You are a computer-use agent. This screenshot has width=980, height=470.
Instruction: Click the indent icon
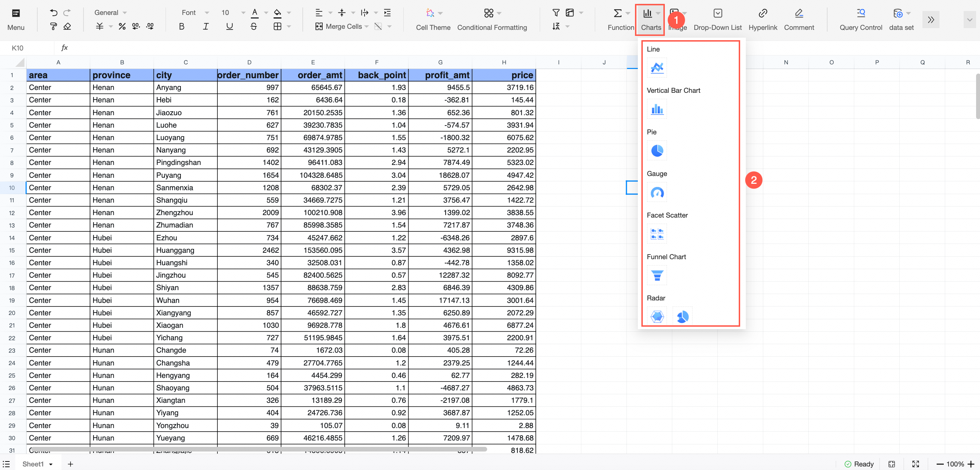(x=387, y=13)
